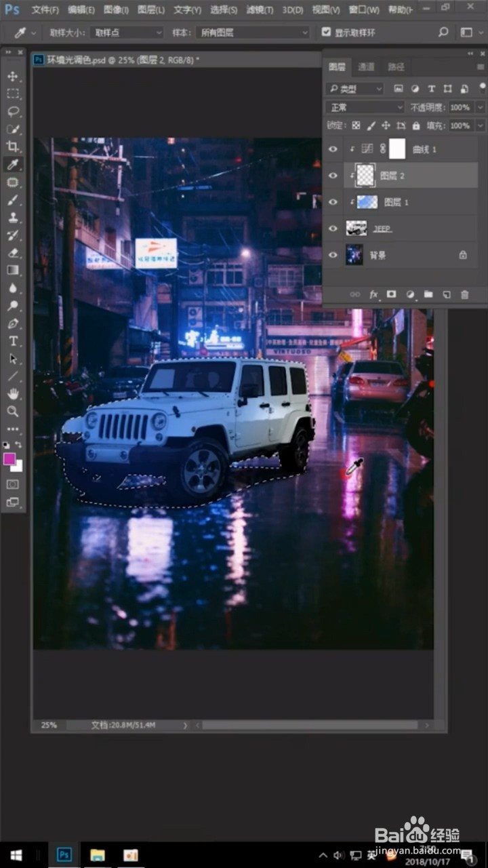Open layer filter 类型 dropdown
Viewport: 488px width, 868px height.
(354, 89)
